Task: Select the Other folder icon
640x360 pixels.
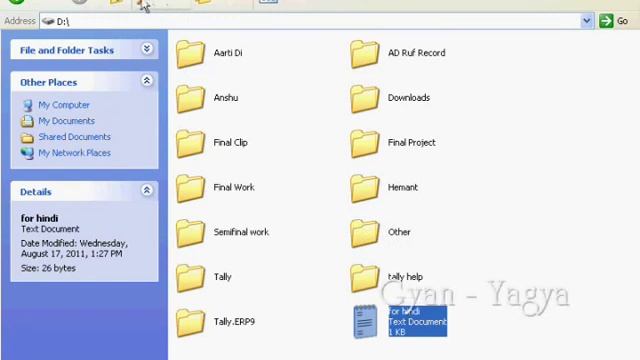Action: [364, 233]
